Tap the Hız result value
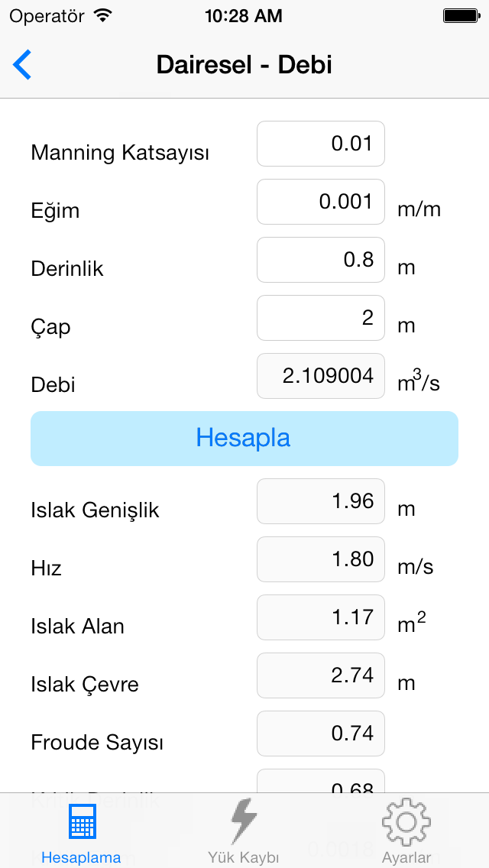This screenshot has height=868, width=489. [321, 559]
